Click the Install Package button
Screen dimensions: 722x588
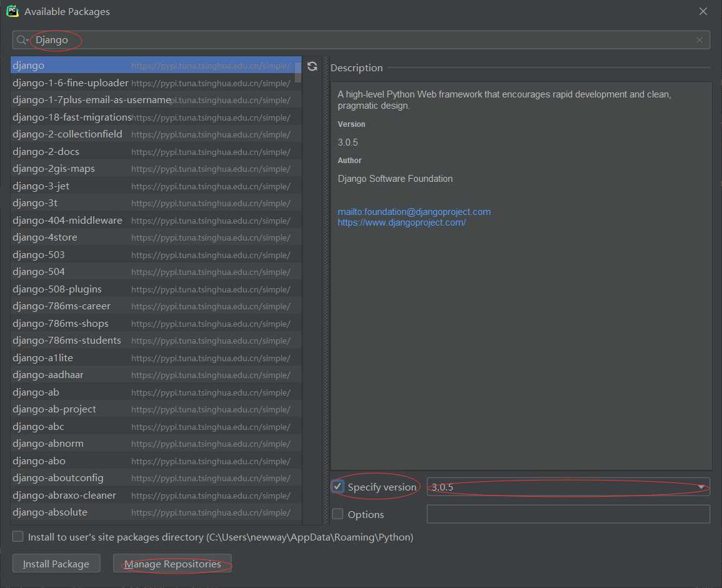56,564
